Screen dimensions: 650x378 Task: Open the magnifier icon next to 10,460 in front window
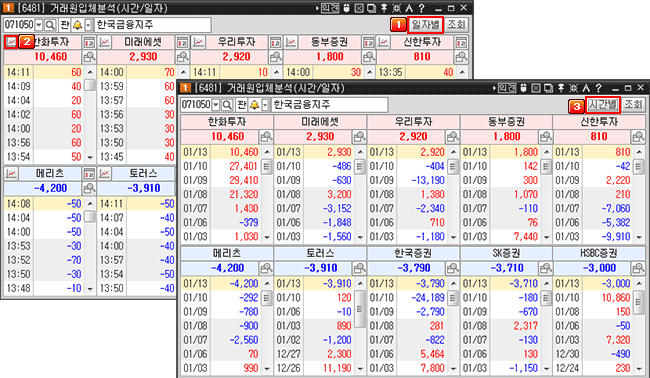[266, 136]
